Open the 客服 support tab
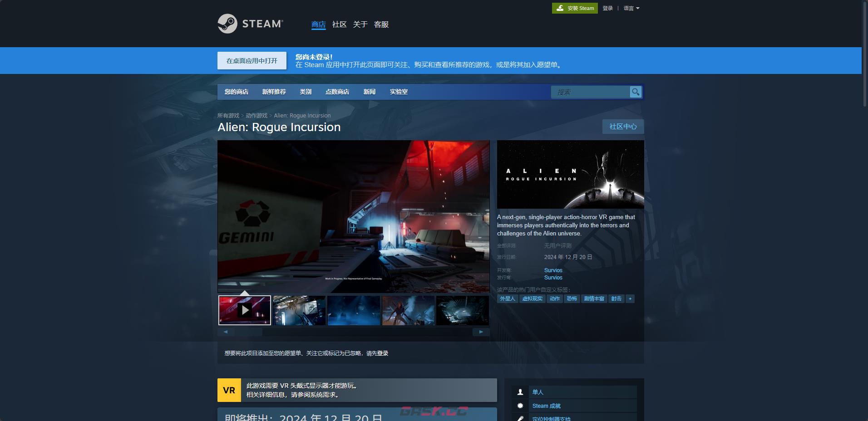 [381, 24]
